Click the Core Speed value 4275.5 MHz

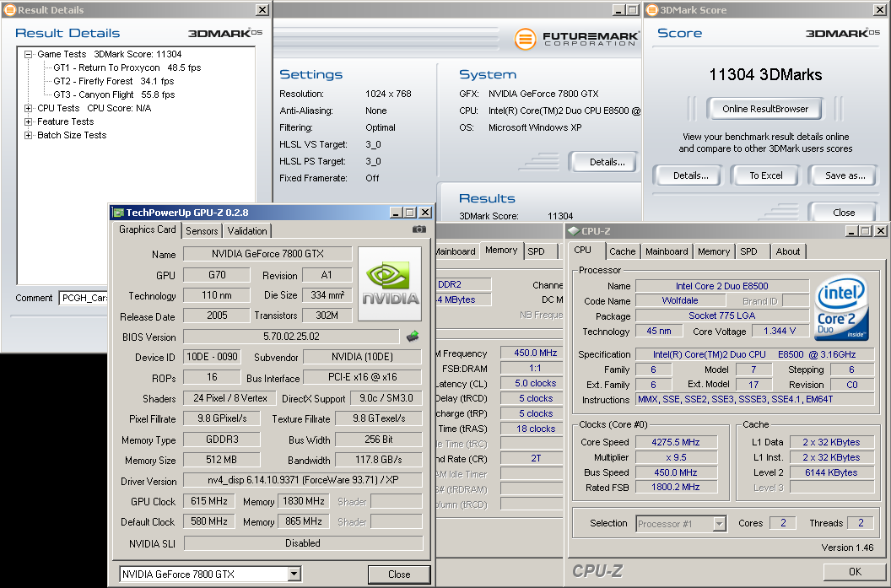coord(676,442)
